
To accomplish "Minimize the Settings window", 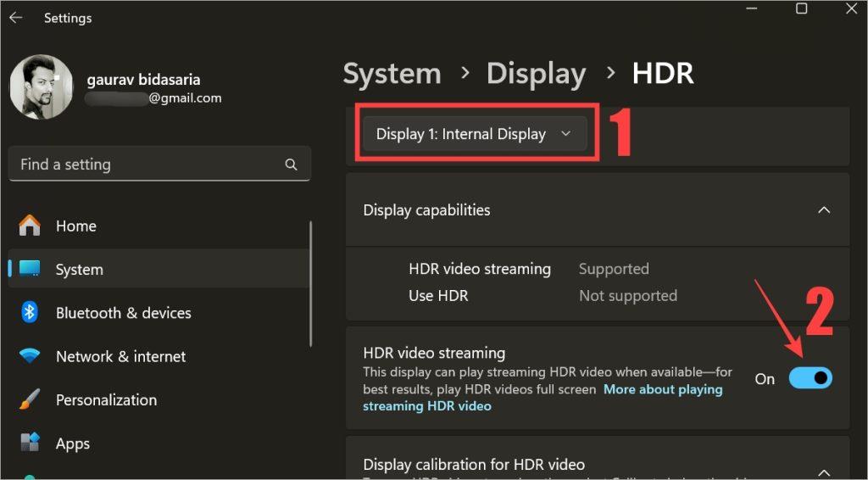I will click(x=751, y=8).
